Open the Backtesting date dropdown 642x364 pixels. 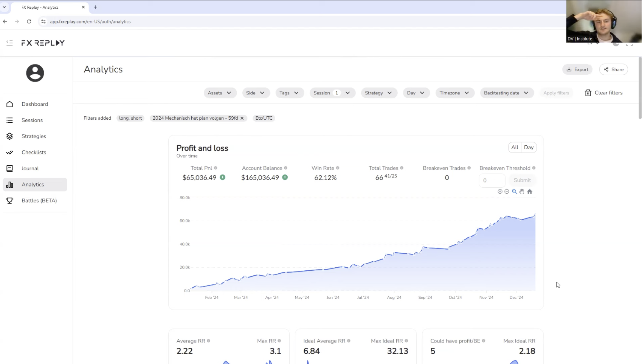(x=506, y=93)
